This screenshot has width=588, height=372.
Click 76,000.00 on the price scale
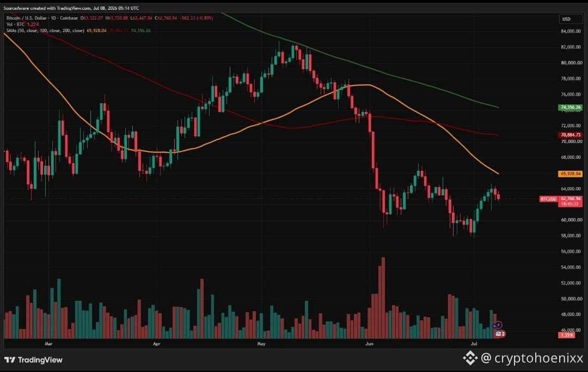[572, 94]
